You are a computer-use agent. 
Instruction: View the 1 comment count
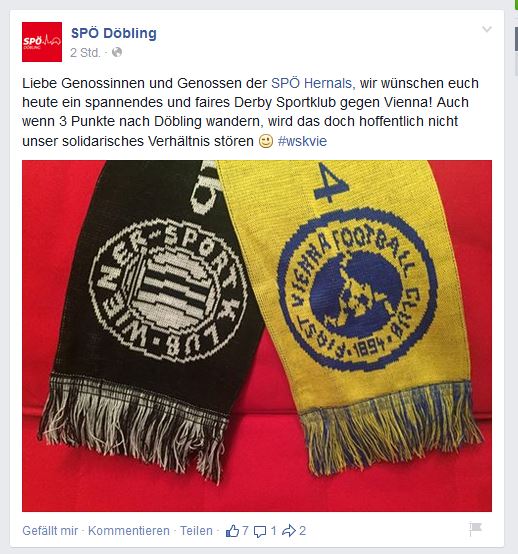point(273,530)
